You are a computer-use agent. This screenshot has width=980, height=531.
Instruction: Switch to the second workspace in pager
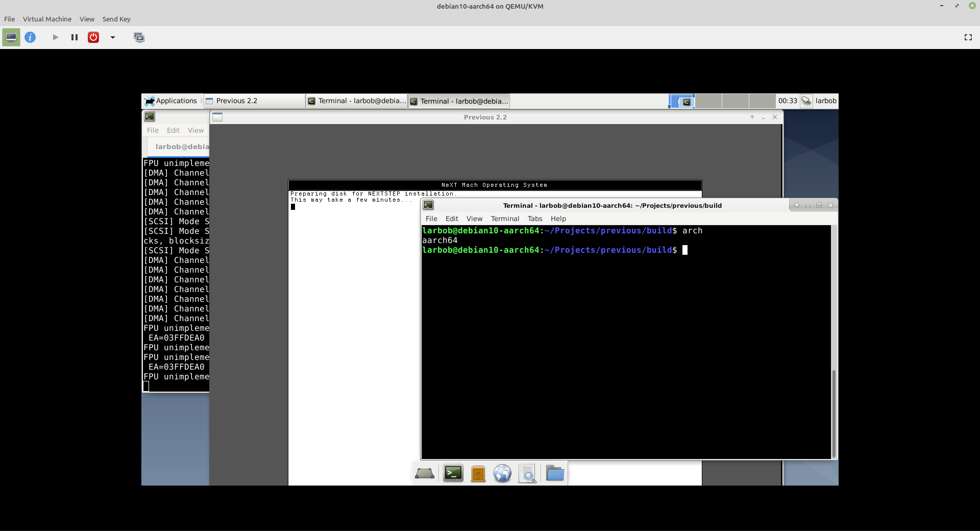(708, 101)
